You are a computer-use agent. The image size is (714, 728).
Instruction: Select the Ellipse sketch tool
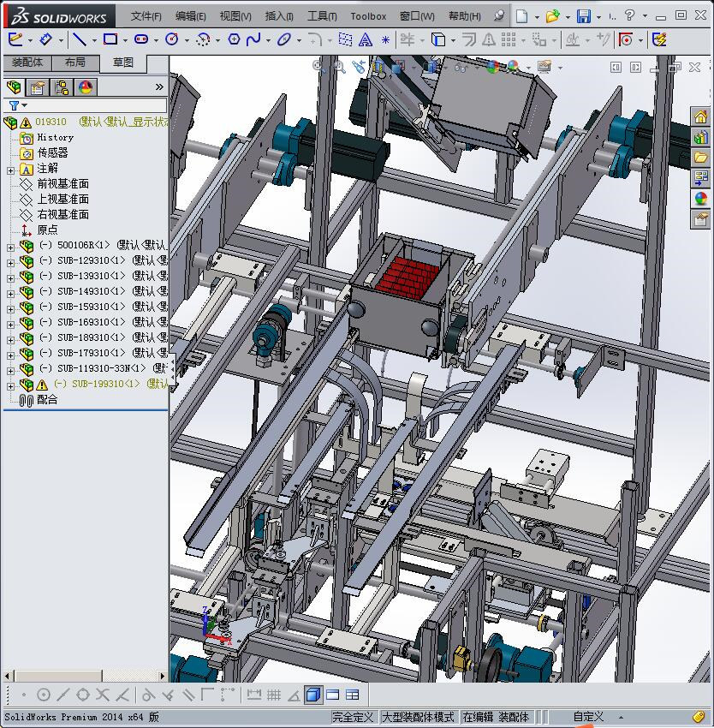[283, 40]
